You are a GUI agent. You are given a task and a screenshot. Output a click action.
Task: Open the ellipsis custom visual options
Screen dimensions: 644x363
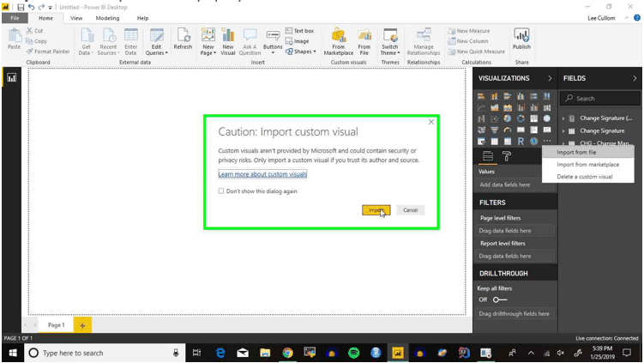(546, 141)
